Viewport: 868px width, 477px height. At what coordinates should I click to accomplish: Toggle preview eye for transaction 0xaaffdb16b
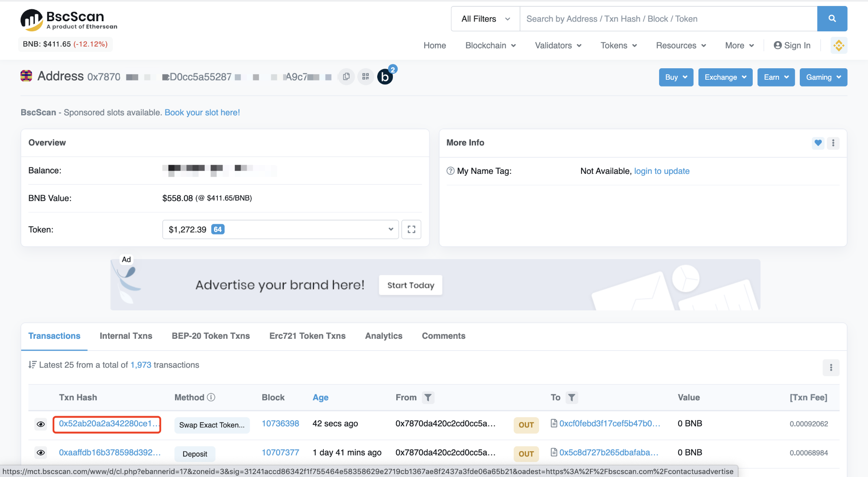(41, 453)
